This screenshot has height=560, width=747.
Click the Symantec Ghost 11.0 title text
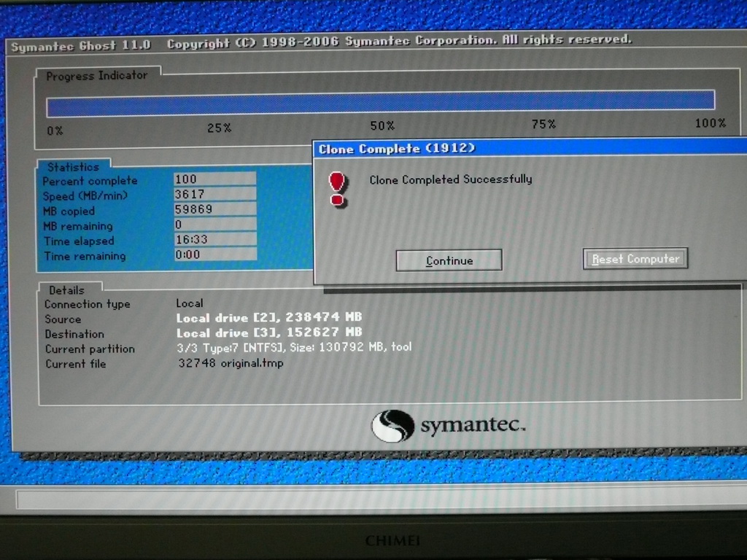click(81, 46)
